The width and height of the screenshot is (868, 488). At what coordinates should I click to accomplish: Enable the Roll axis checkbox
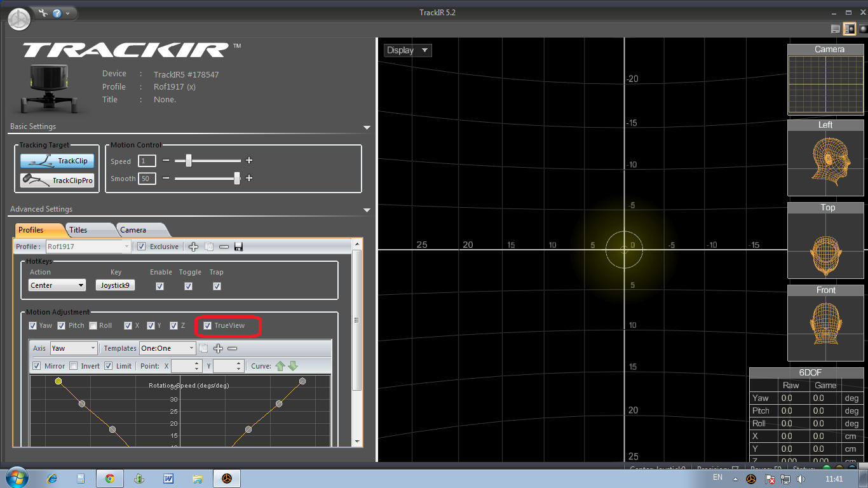point(93,325)
